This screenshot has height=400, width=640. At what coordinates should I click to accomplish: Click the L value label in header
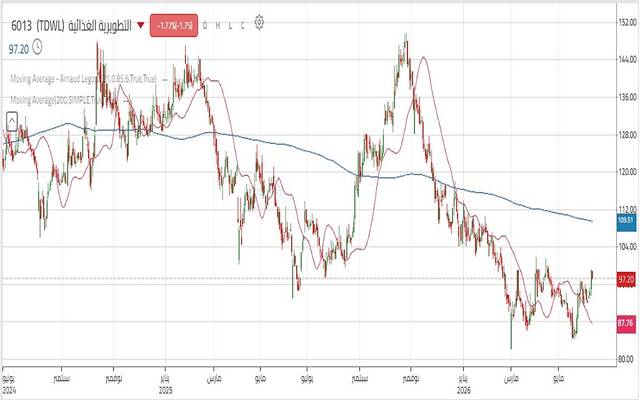click(x=230, y=26)
